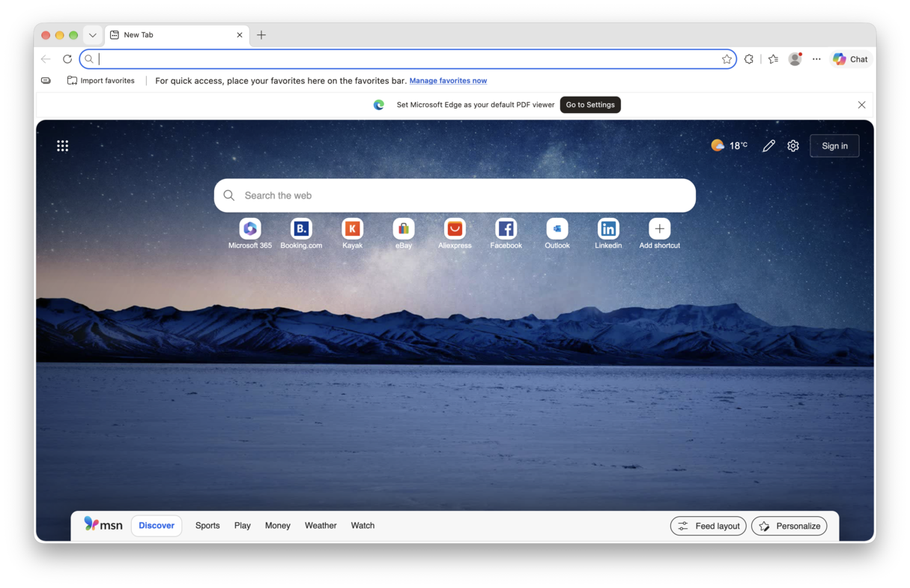Open Manage favorites now link
This screenshot has height=588, width=910.
pos(448,81)
